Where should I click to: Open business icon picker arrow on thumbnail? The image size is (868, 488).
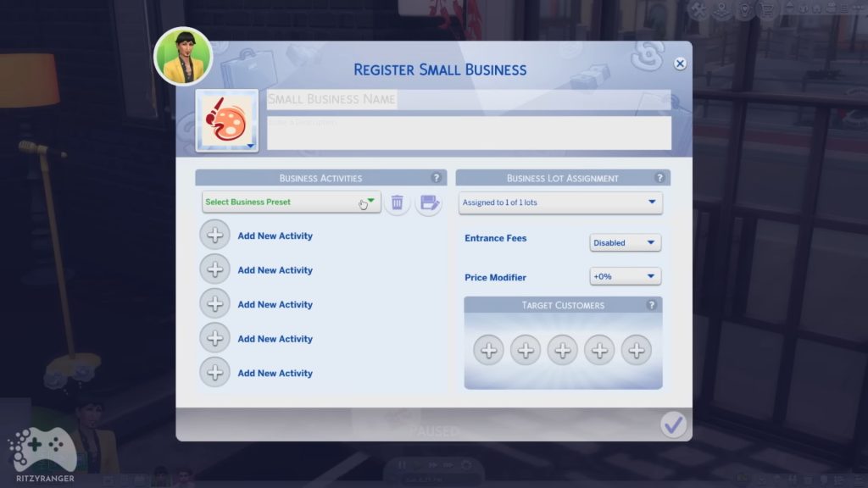tap(250, 146)
